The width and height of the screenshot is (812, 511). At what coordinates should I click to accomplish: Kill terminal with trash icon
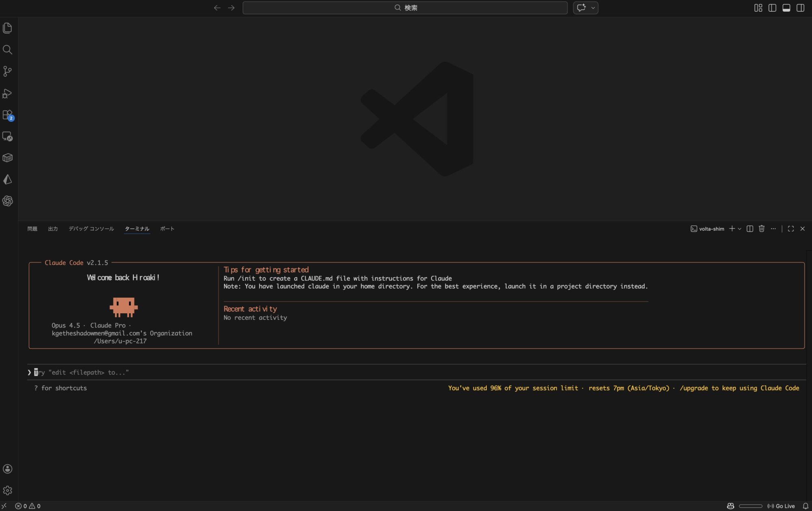(x=762, y=229)
